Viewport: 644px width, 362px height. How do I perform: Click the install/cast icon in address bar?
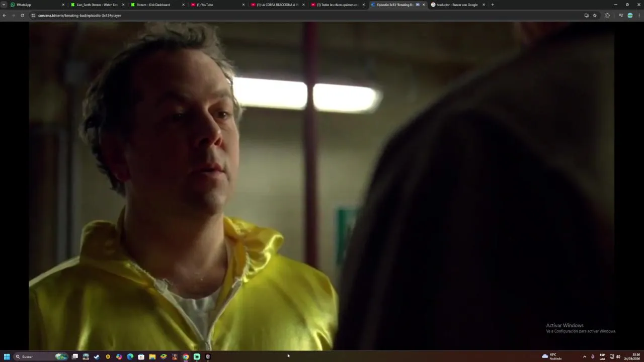click(586, 16)
